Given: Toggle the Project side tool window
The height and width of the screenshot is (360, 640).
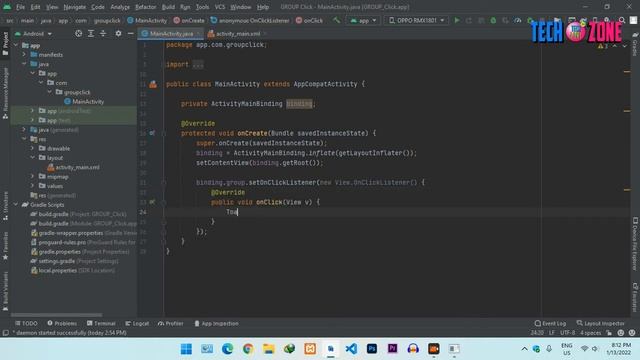Looking at the screenshot, I should (x=5, y=44).
